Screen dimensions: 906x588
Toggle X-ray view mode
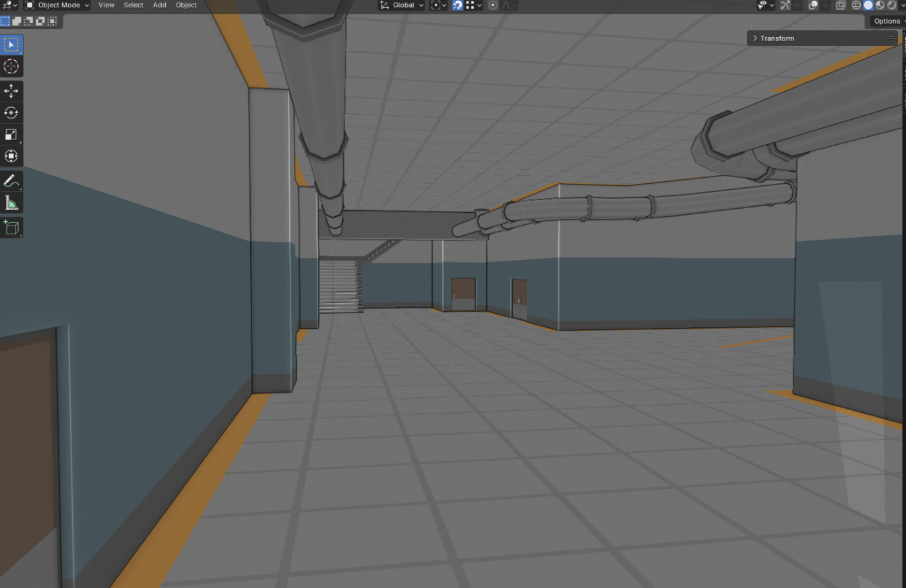[841, 5]
